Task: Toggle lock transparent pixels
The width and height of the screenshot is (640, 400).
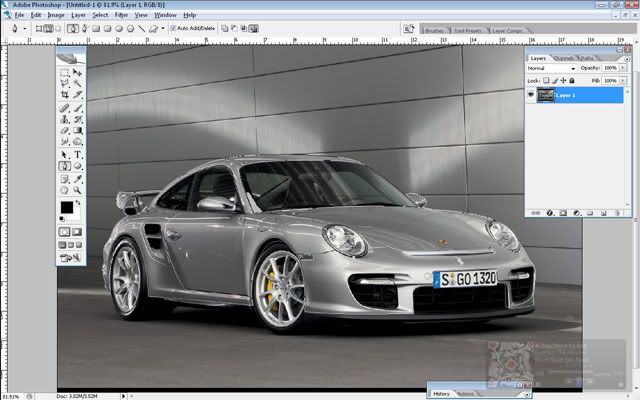Action: (x=546, y=81)
